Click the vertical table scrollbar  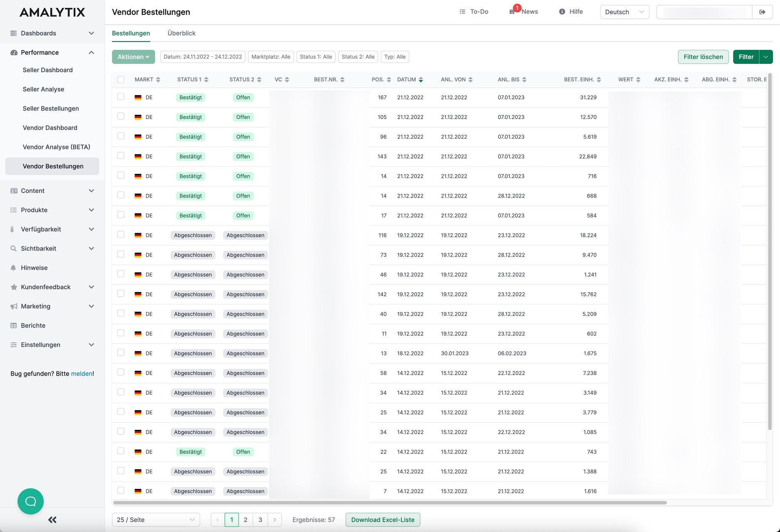pyautogui.click(x=770, y=251)
